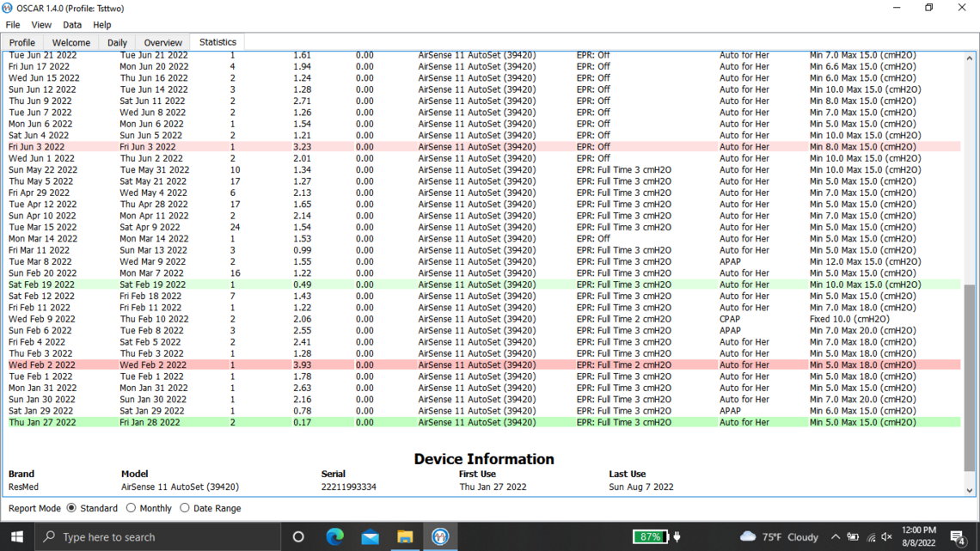Click serial number 22211993334
Image resolution: width=980 pixels, height=551 pixels.
[x=349, y=487]
